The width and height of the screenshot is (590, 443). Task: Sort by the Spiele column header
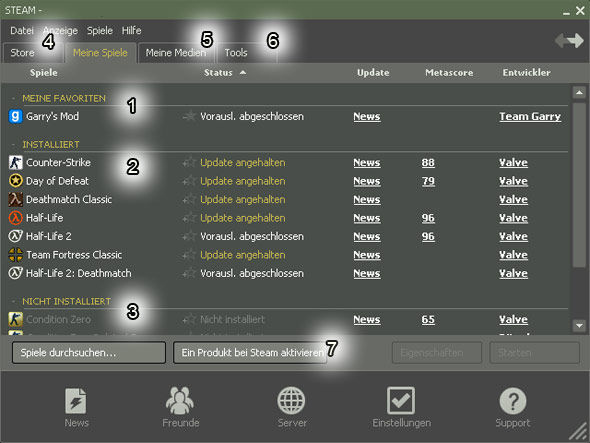pos(44,73)
